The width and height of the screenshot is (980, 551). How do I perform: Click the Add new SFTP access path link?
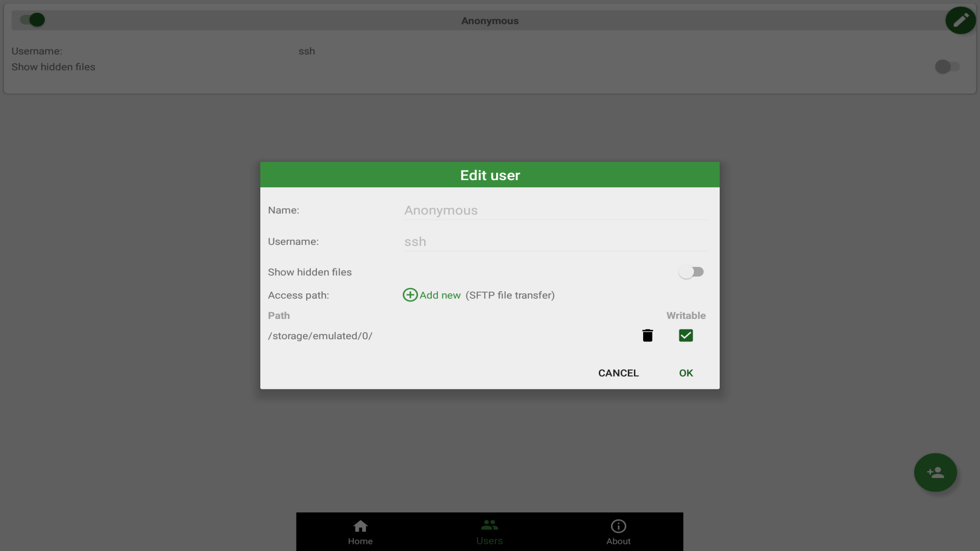click(440, 295)
